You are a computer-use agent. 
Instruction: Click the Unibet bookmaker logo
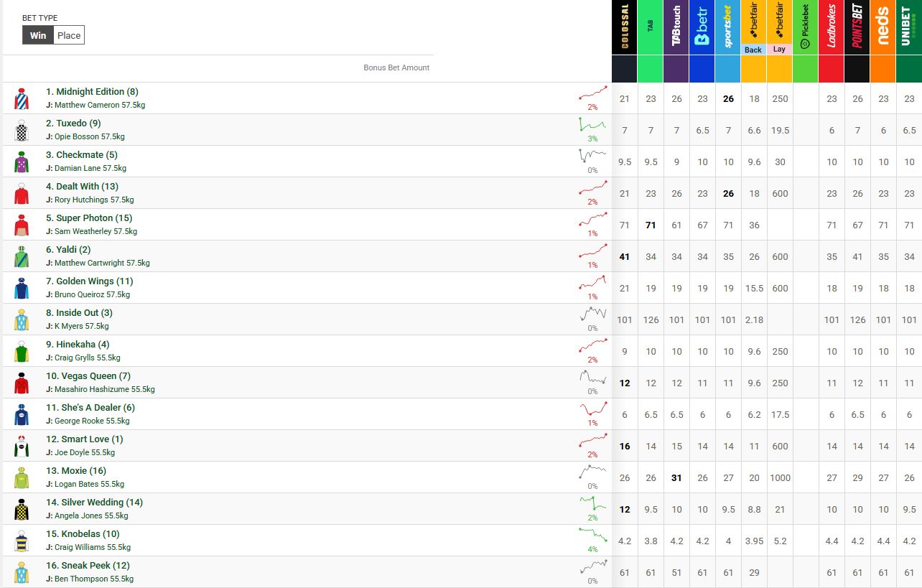tap(908, 27)
